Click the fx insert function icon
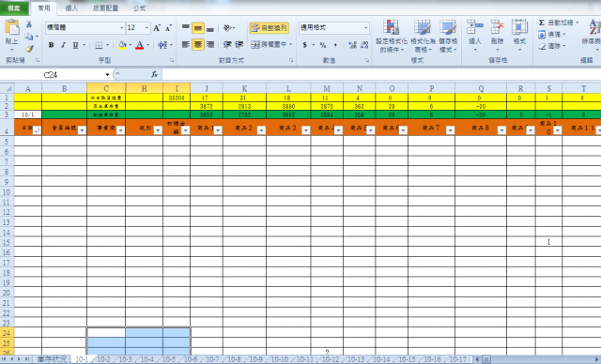Image resolution: width=601 pixels, height=364 pixels. 154,74
